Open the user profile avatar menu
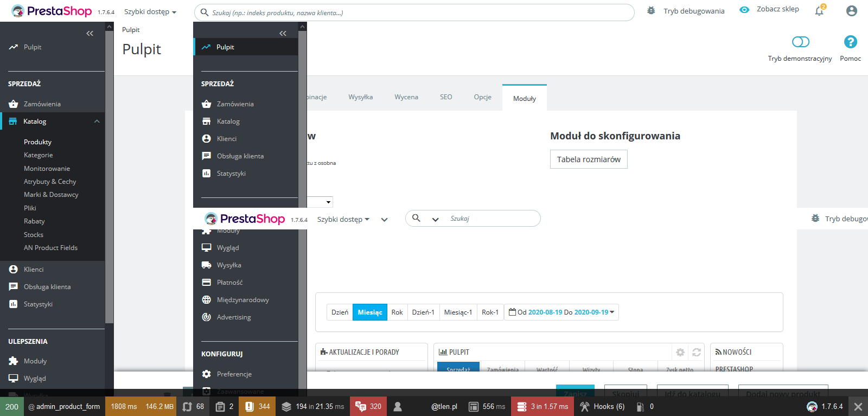868x416 pixels. [x=852, y=11]
